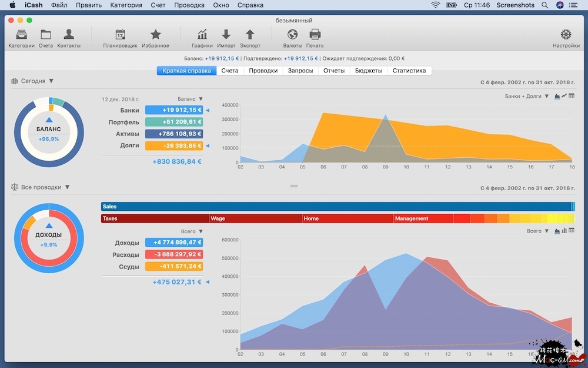Click the Банки balance amount button
The image size is (588, 368).
[x=173, y=110]
